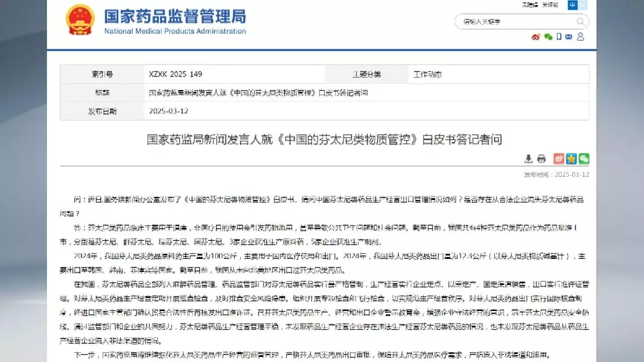The height and width of the screenshot is (362, 644).
Task: Click the 关怀版 care mode link
Action: (550, 5)
